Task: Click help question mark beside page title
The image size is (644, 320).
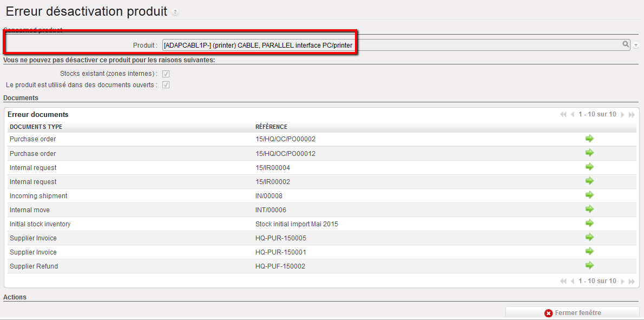Action: point(175,12)
